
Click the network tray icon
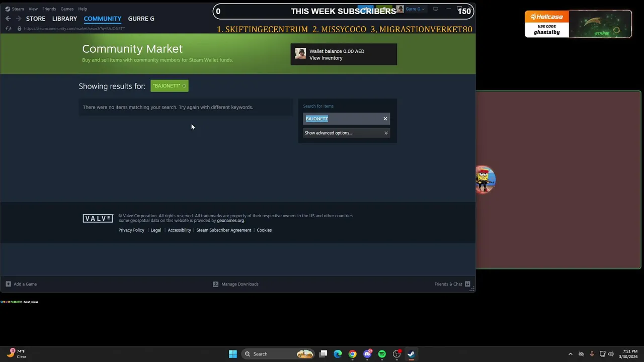click(603, 354)
